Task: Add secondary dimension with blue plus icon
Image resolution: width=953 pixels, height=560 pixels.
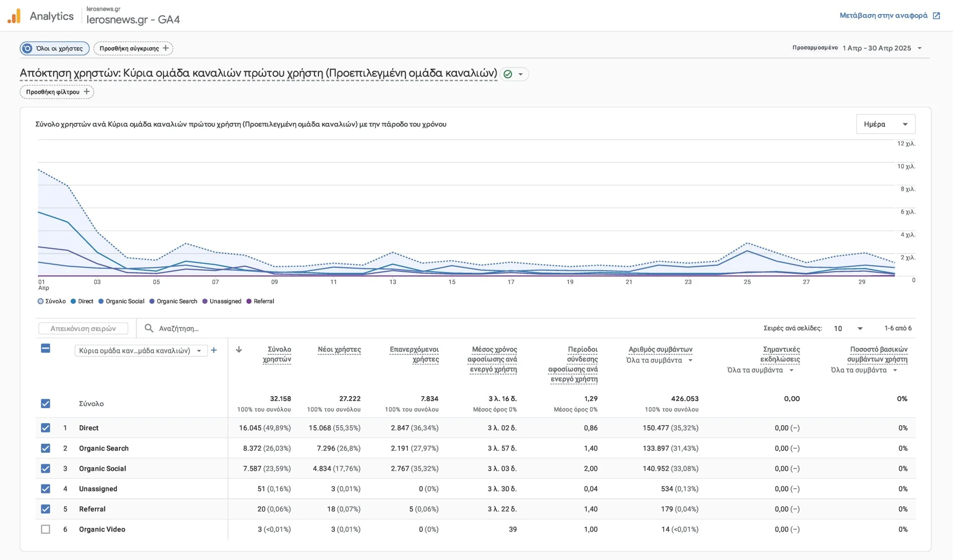Action: tap(214, 350)
